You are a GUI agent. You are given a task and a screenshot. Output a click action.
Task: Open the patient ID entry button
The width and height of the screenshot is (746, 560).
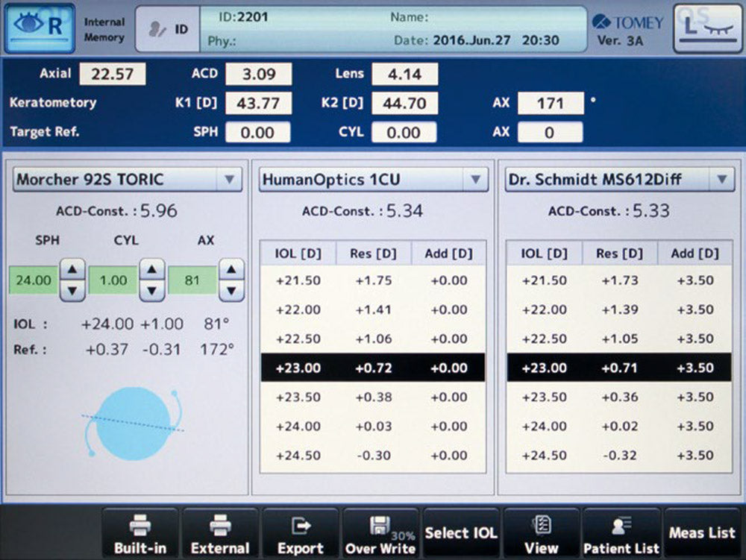167,30
